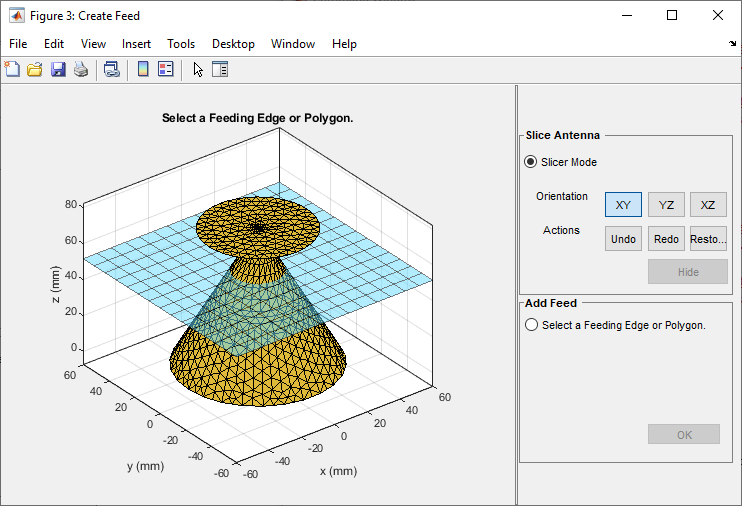Select the Slicer Mode radio button

coord(531,162)
